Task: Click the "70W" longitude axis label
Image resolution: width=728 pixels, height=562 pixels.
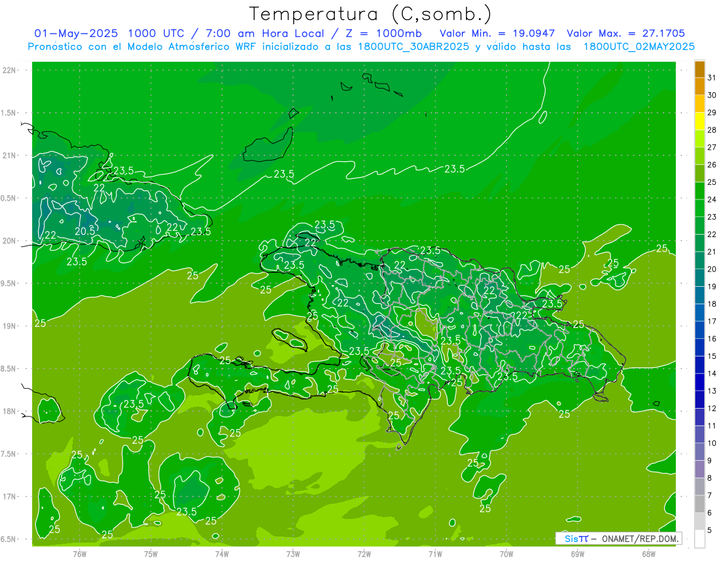Action: coord(507,554)
